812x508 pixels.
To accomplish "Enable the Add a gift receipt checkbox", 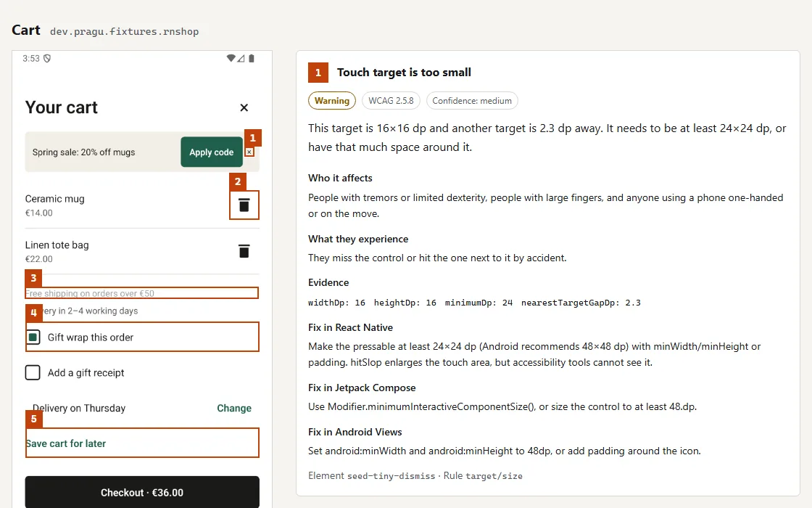I will 33,373.
